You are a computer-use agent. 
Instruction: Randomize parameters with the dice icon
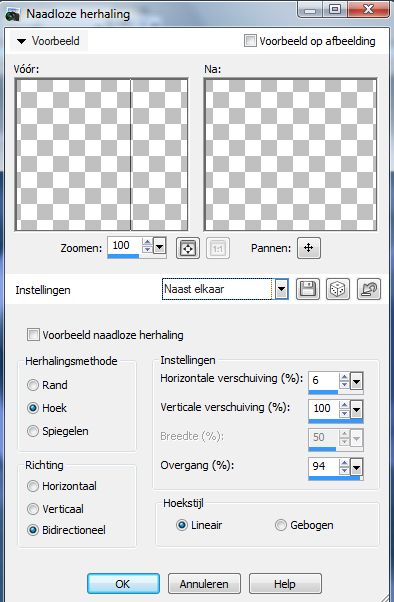[338, 289]
